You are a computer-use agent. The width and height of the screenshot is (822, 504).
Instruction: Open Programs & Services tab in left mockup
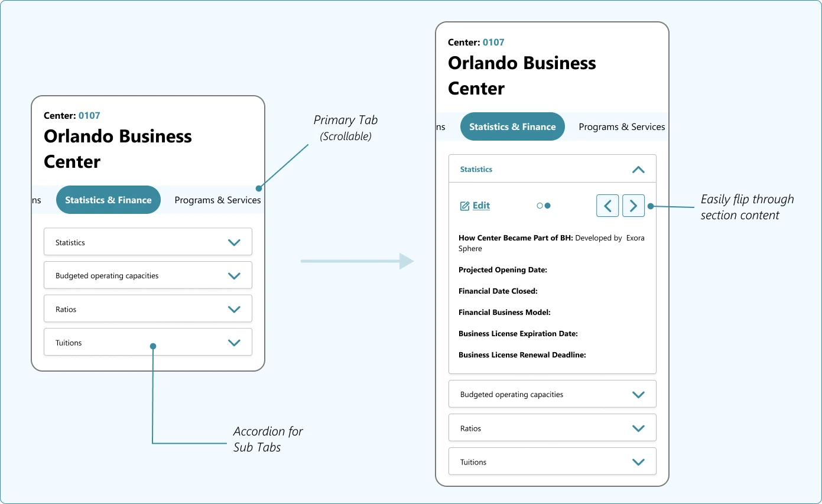(x=217, y=200)
